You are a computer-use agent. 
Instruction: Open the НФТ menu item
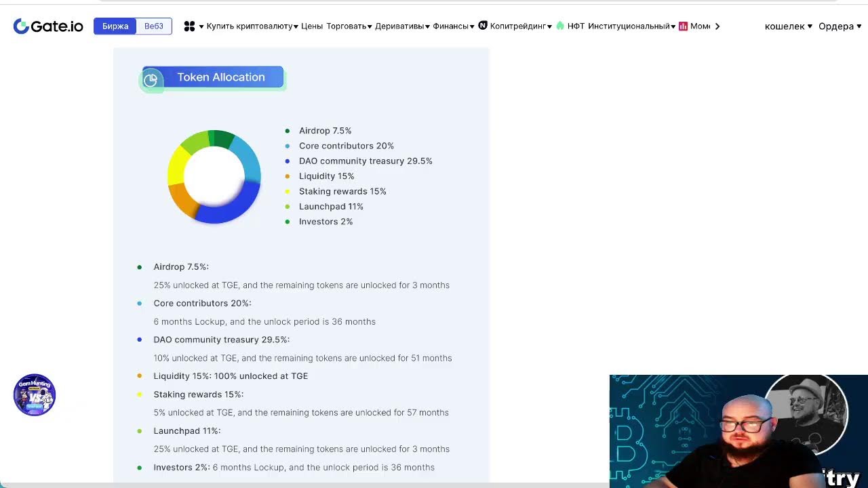[x=576, y=26]
